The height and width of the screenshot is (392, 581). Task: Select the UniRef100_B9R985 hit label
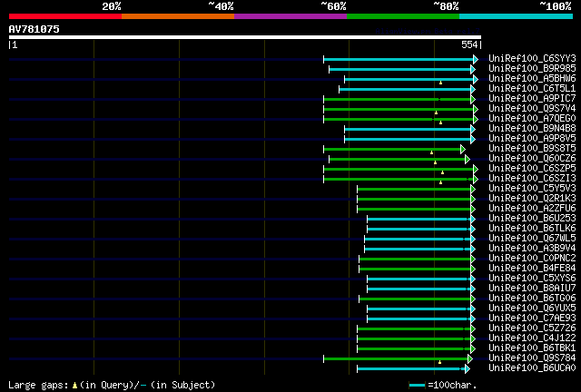(x=532, y=69)
